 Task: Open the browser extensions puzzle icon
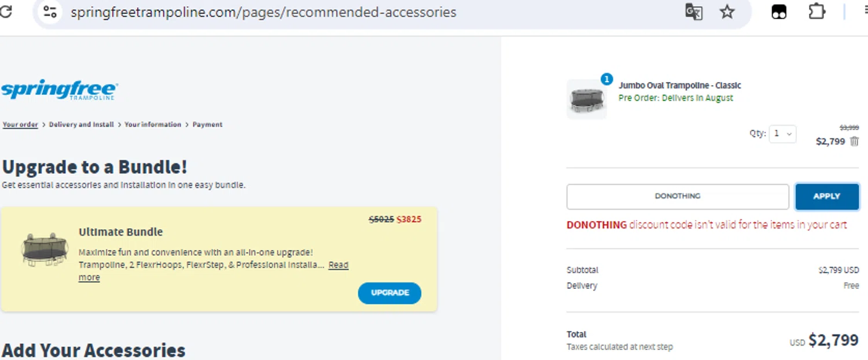816,12
